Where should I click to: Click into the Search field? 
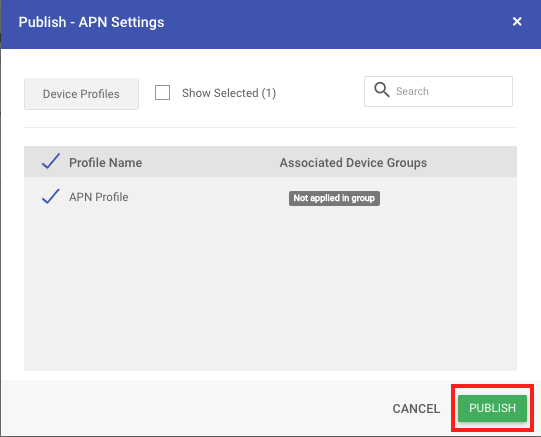[438, 91]
